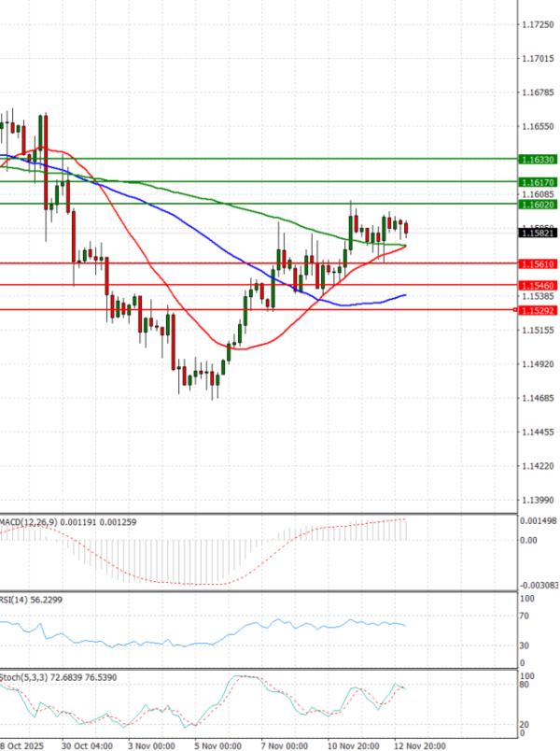560x751 pixels.
Task: Select the 1.15460 support price tag
Action: tap(539, 284)
